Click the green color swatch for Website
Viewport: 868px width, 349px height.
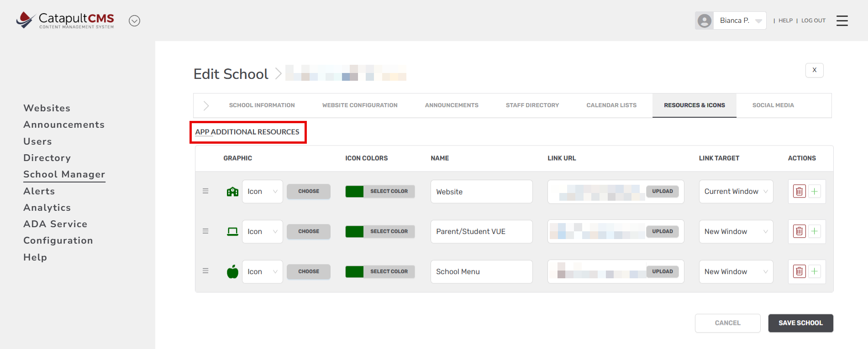[354, 192]
